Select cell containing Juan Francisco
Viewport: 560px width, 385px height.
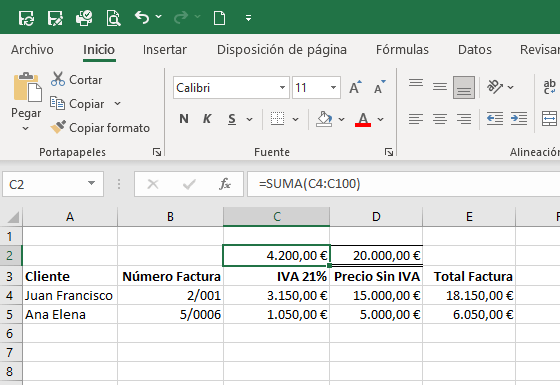(x=70, y=295)
